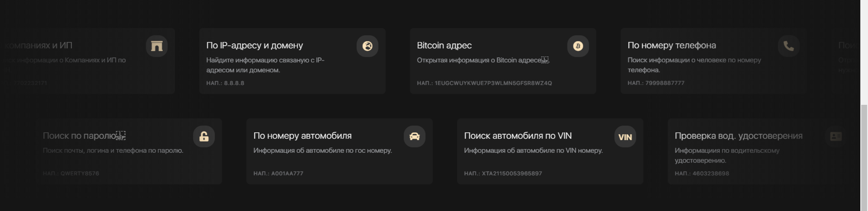Open 'Поиск по паролю' search heading
The image size is (868, 211).
tap(80, 136)
